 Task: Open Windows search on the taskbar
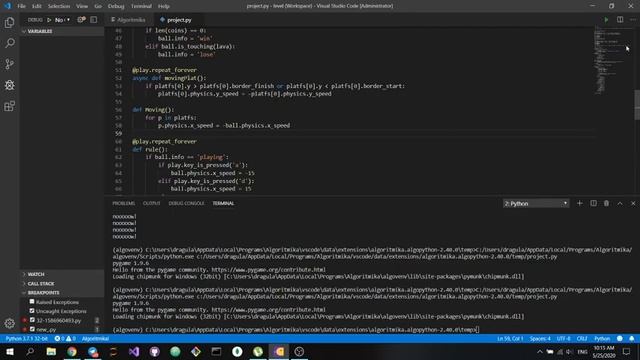click(x=30, y=351)
